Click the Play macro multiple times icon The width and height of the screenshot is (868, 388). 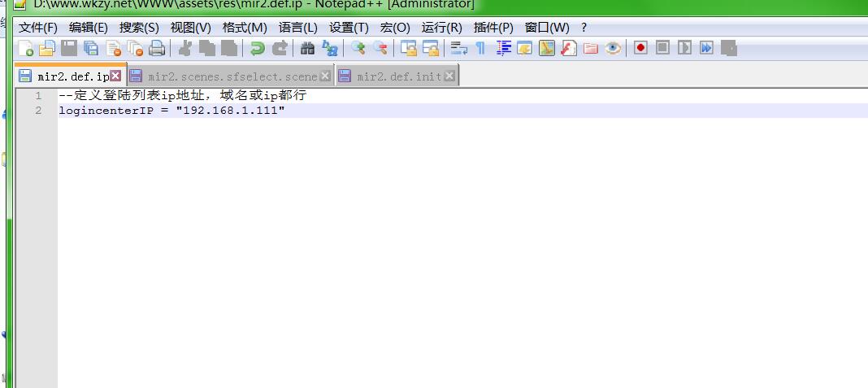(706, 48)
